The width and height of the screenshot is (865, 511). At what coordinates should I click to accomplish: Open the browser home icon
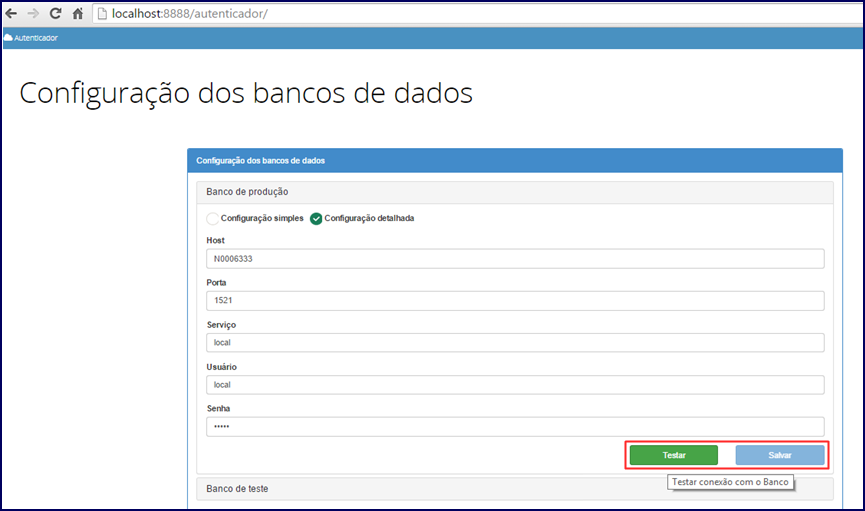coord(78,13)
